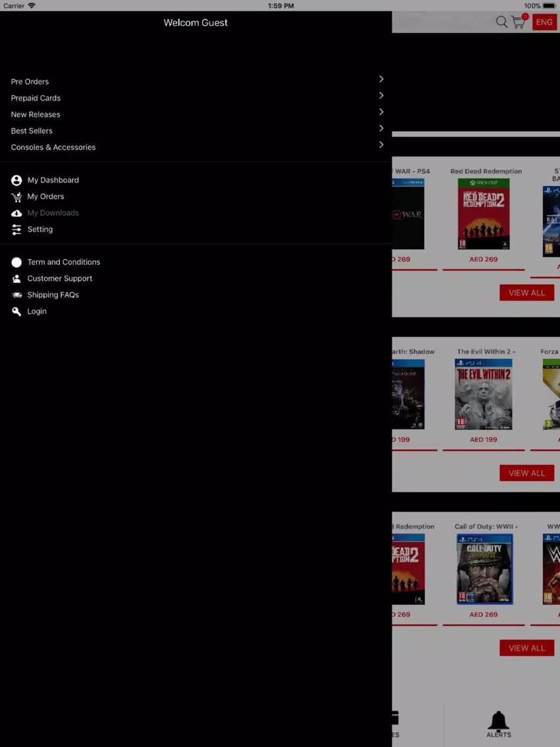Select Best Sellers from the menu
Screen dimensions: 560x747
(32, 131)
